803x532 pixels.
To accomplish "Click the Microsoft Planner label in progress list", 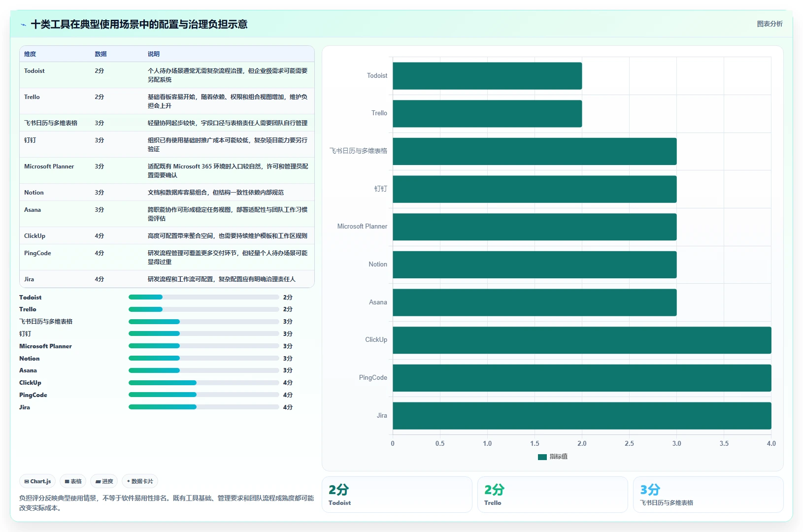I will (x=45, y=346).
